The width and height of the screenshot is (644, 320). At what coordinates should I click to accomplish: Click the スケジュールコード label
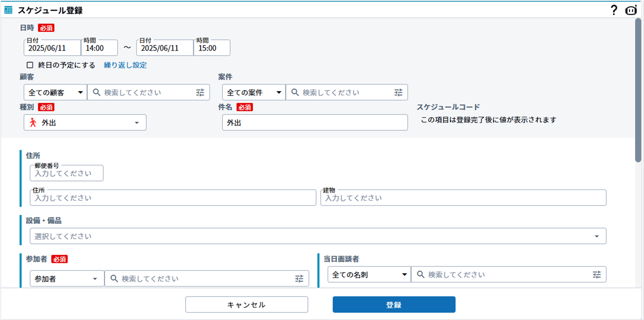[448, 107]
